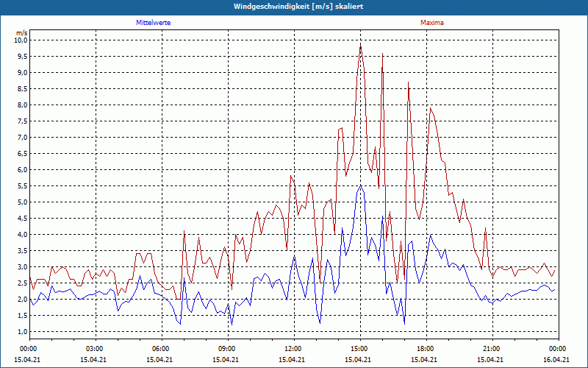Viewport: 588px width, 368px height.
Task: Click the 5,5 y-axis value
Action: coord(23,186)
